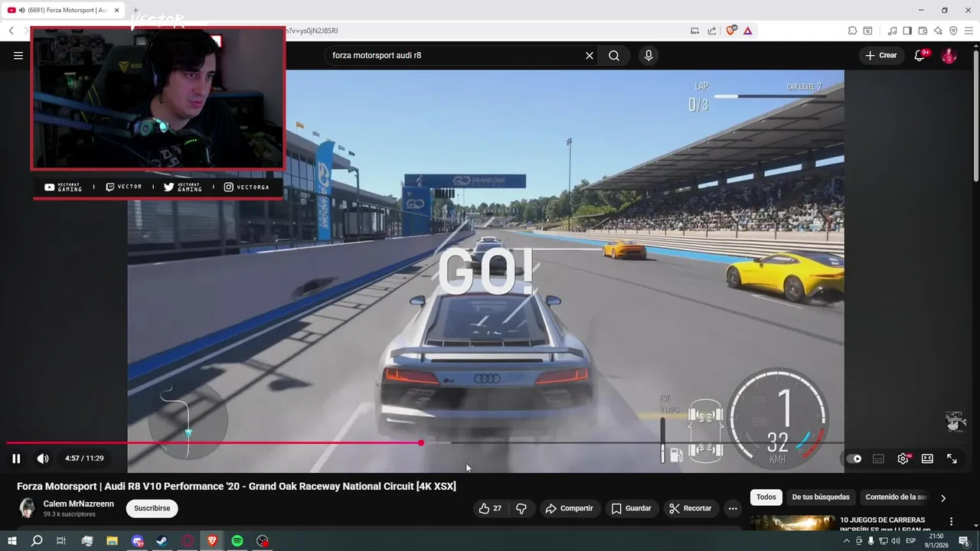Dislike the video

pyautogui.click(x=521, y=508)
